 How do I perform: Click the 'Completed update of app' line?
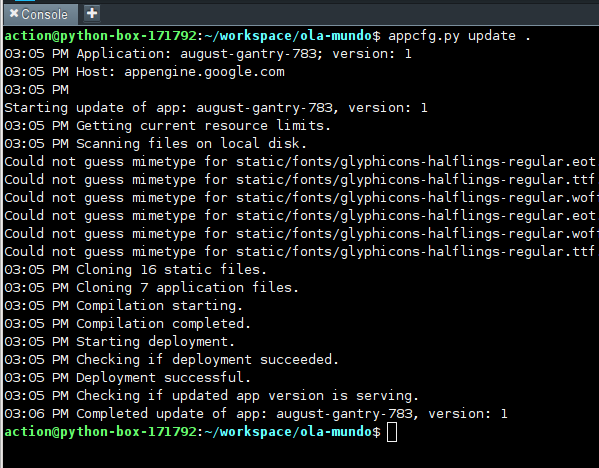[x=256, y=413]
